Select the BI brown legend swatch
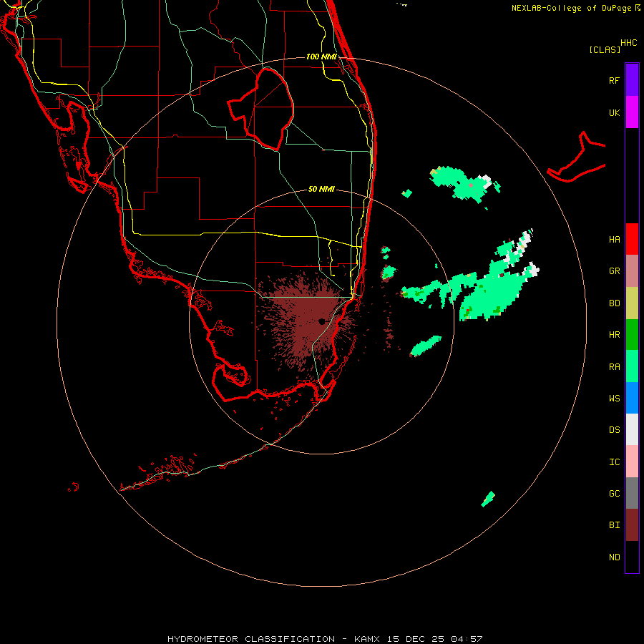This screenshot has width=644, height=644. click(x=632, y=525)
